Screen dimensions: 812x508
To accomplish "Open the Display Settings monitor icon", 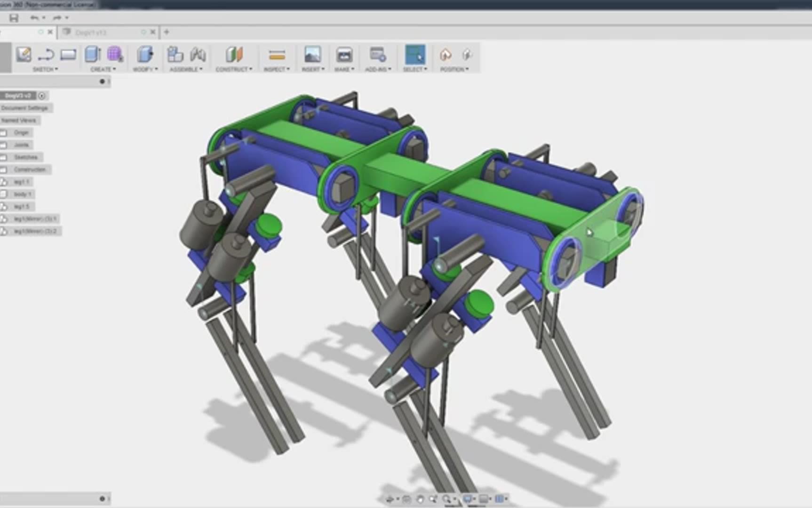I will tap(468, 499).
